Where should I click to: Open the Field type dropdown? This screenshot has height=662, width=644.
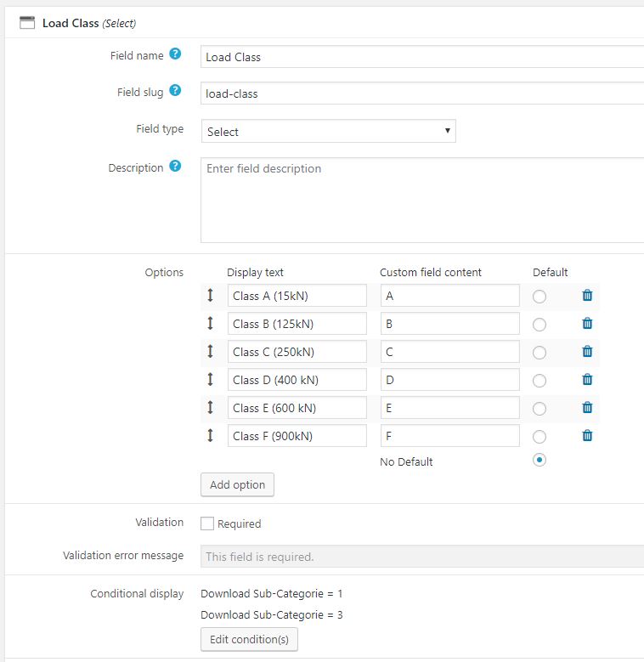tap(329, 132)
